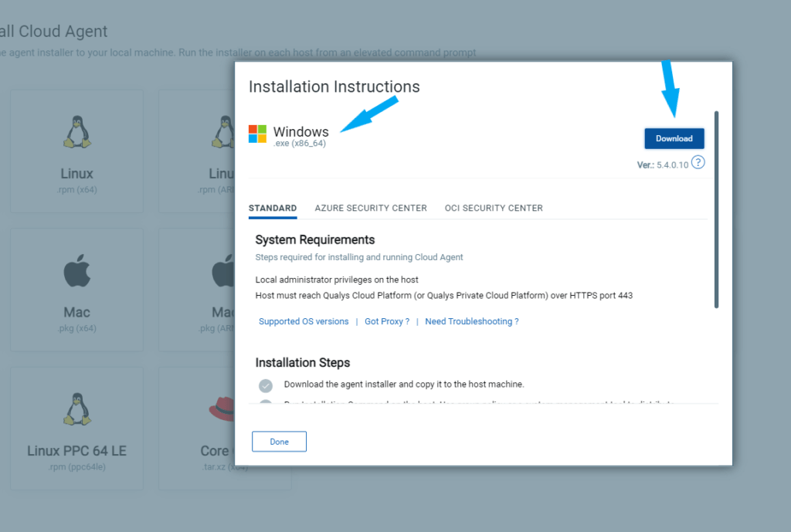Image resolution: width=791 pixels, height=532 pixels.
Task: Click "Download the agent installer and copy it" step text
Action: (x=404, y=385)
